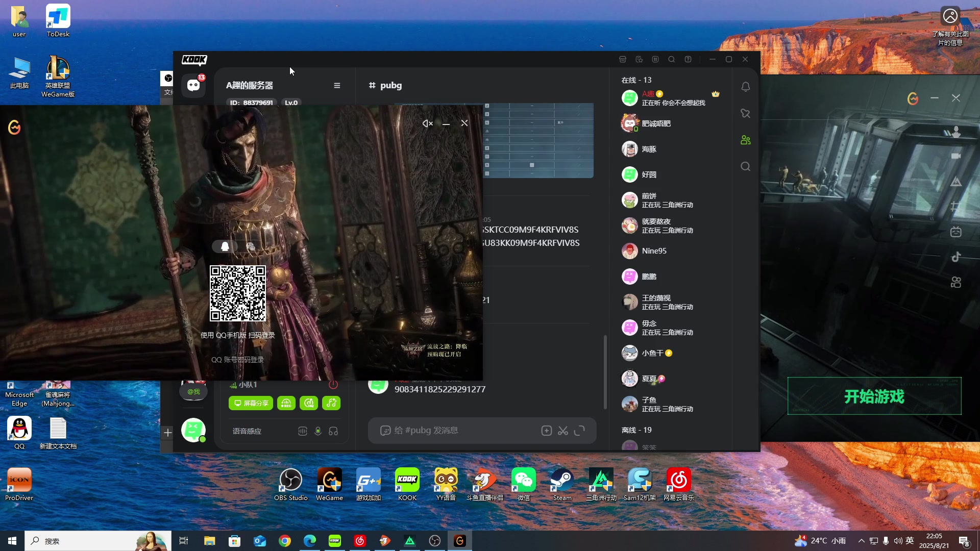This screenshot has height=551, width=980.
Task: Open the KOOK help question-mark icon
Action: (x=688, y=59)
